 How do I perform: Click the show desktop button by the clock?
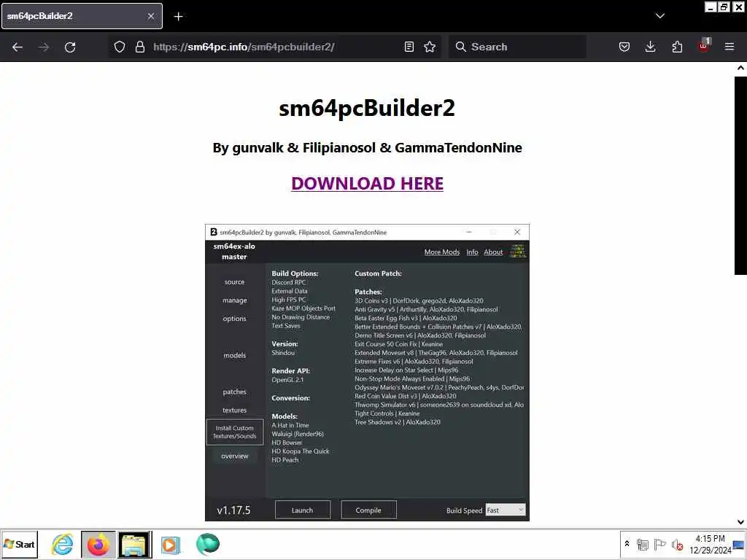tap(739, 544)
